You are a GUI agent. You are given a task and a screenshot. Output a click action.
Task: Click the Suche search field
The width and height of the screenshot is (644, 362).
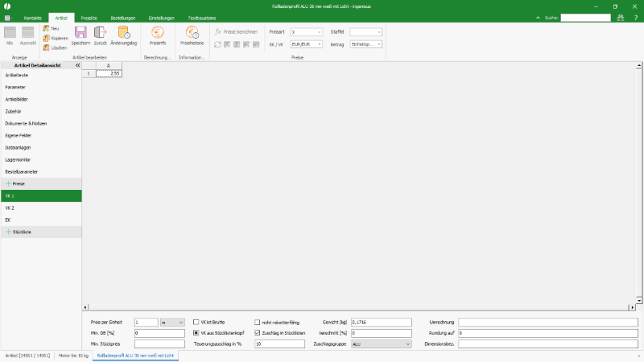586,18
